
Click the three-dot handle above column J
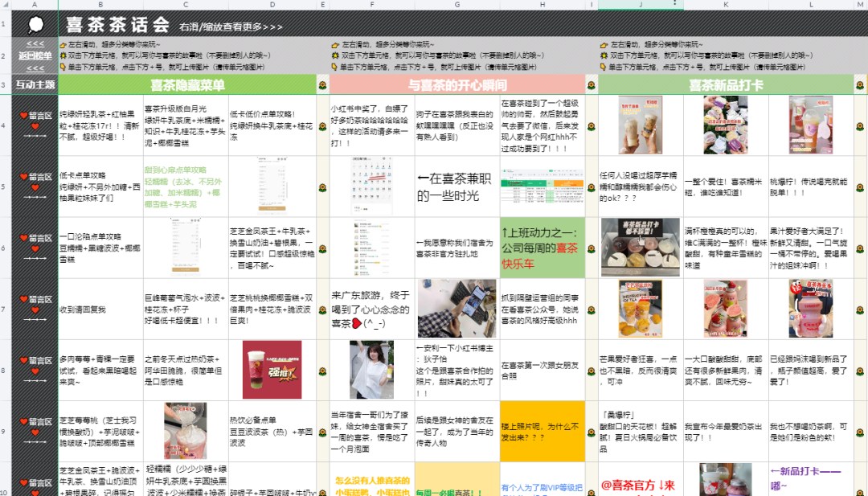(675, 3)
